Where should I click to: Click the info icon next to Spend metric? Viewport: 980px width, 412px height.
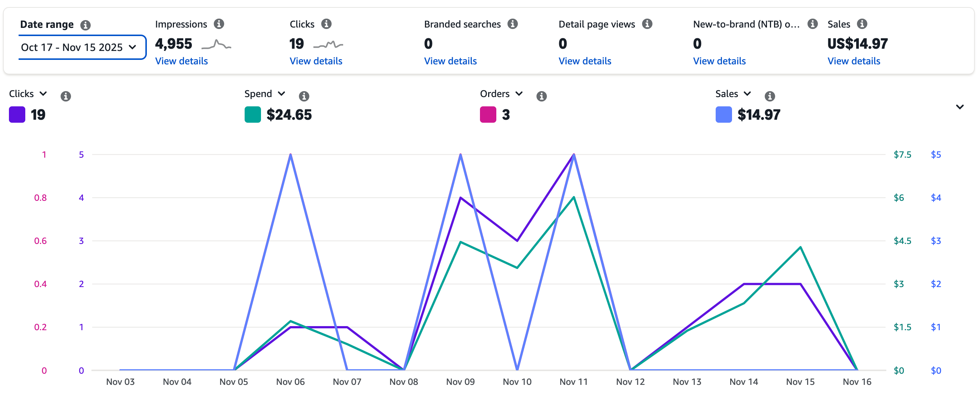tap(304, 96)
